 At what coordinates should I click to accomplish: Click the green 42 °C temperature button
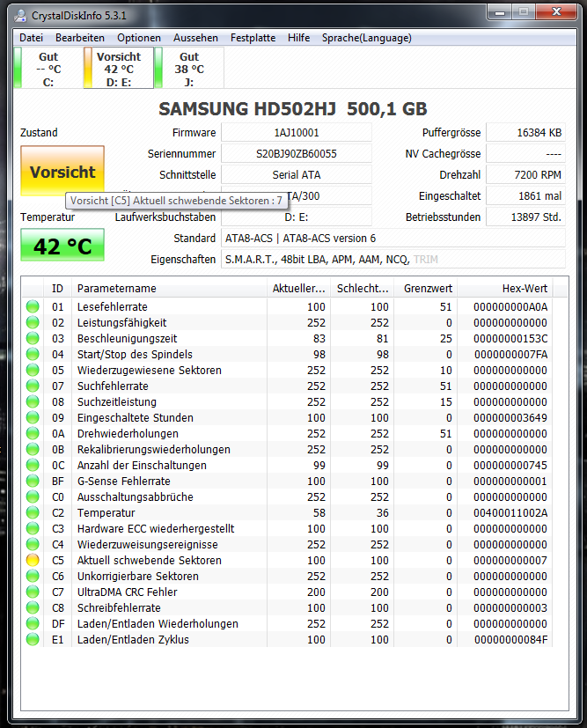click(62, 245)
